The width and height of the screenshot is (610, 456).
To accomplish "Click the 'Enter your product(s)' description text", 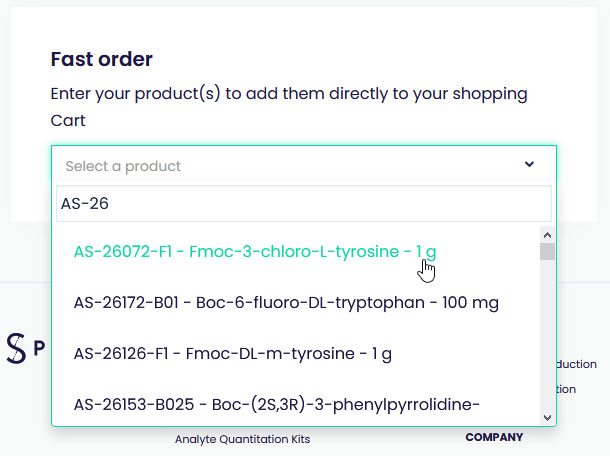I will pyautogui.click(x=289, y=107).
